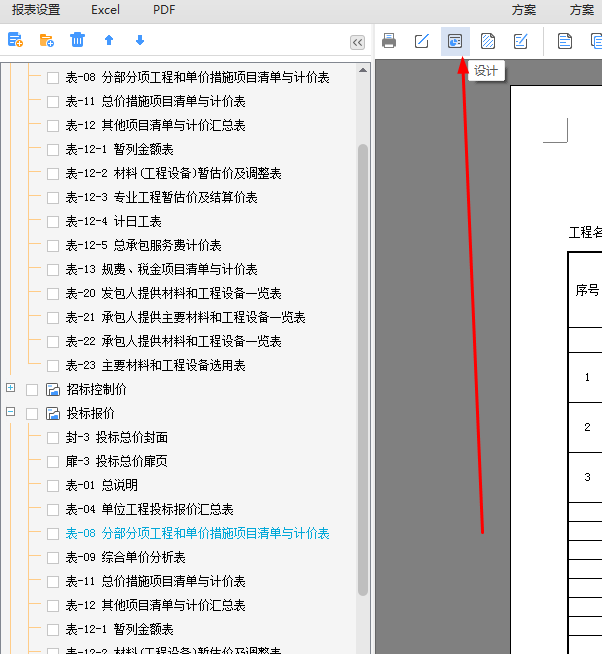Select 表-11 总价措施项目清单与计价表 under 投标报价
Image resolution: width=602 pixels, height=654 pixels.
(156, 581)
